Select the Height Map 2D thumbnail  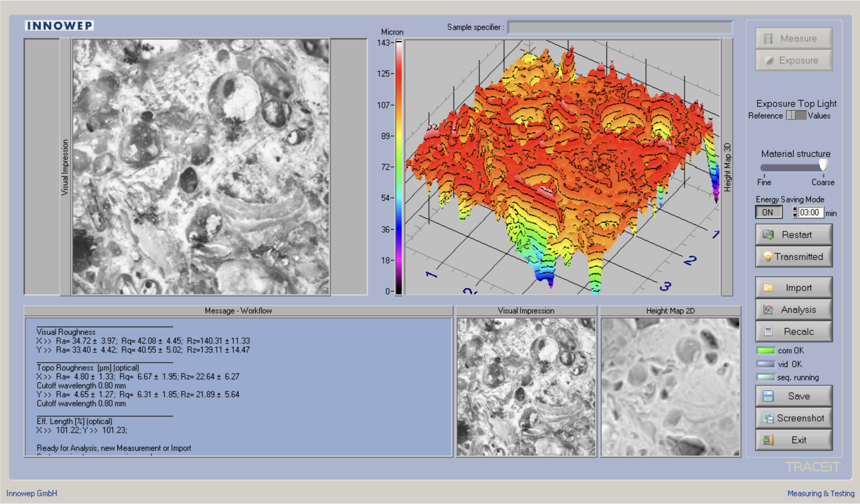(670, 387)
